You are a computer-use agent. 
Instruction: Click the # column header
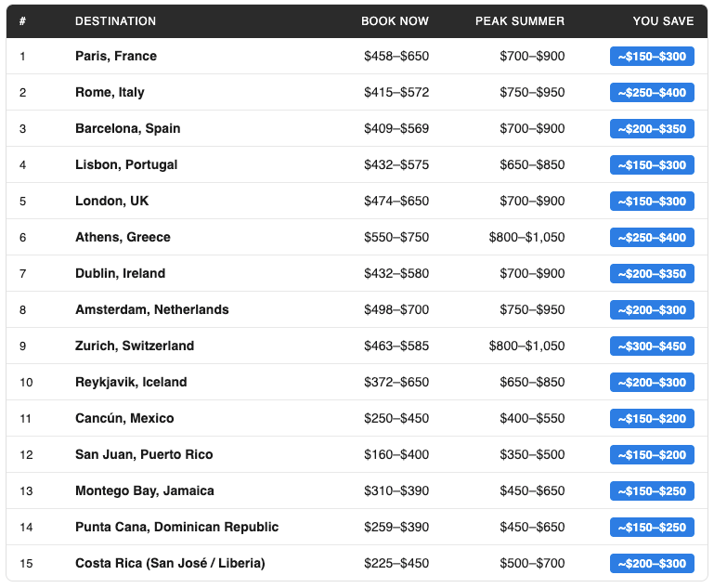tap(22, 20)
